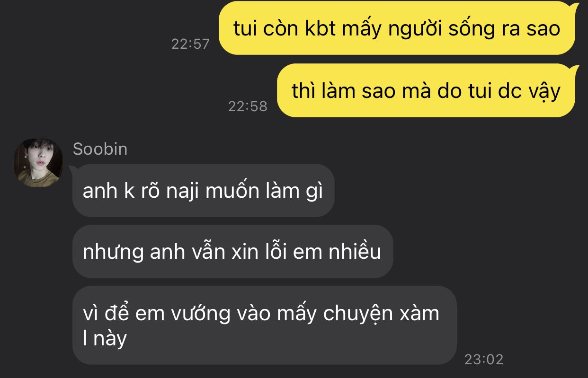Screen dimensions: 588x378
Task: Click the 22:57 timestamp
Action: pyautogui.click(x=190, y=44)
